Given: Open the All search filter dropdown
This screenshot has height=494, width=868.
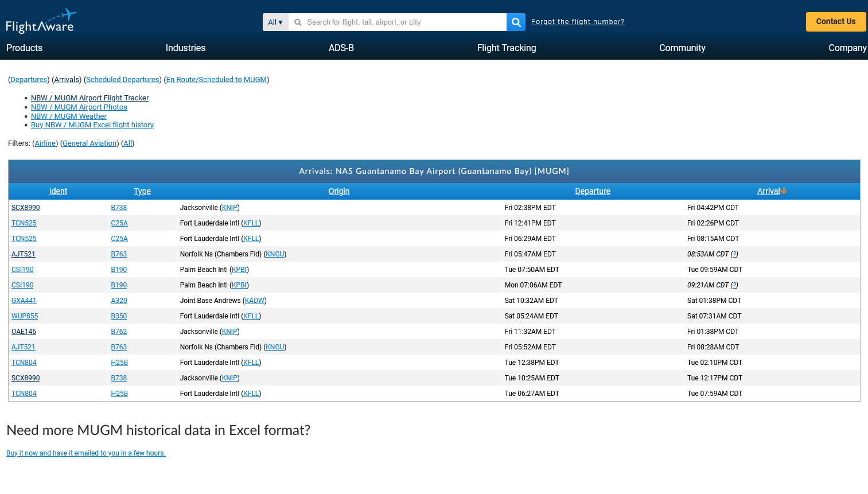Looking at the screenshot, I should [275, 22].
